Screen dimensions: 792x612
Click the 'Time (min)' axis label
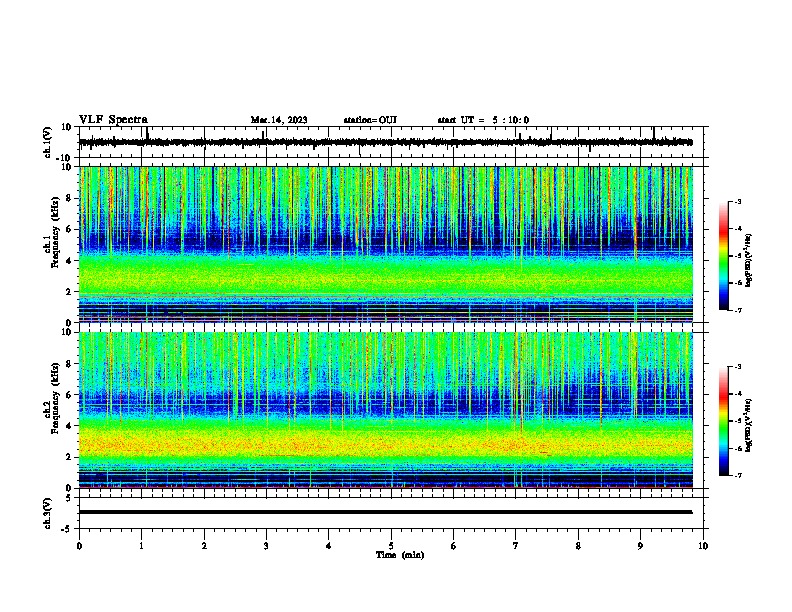[400, 555]
